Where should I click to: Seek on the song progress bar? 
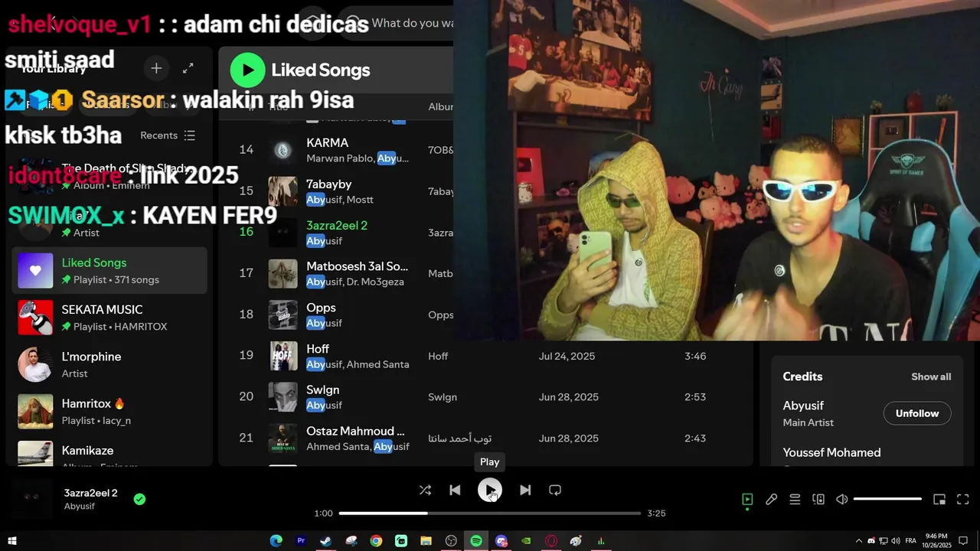pyautogui.click(x=490, y=513)
